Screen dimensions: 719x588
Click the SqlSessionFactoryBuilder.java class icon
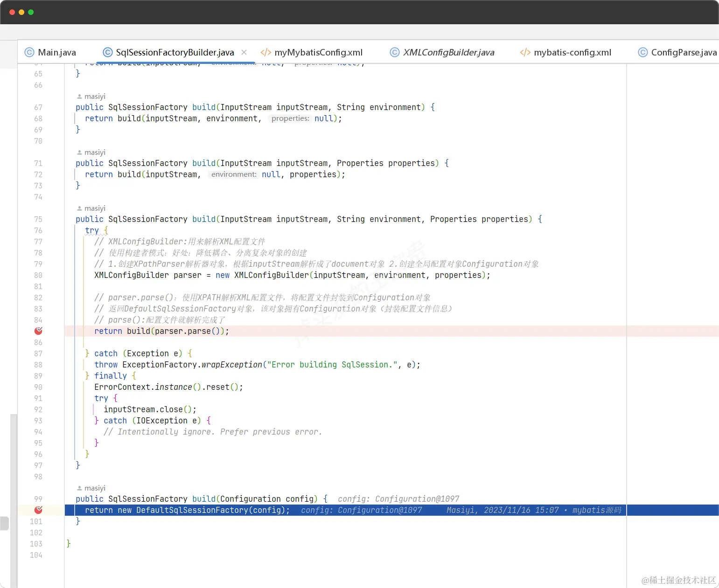(108, 52)
